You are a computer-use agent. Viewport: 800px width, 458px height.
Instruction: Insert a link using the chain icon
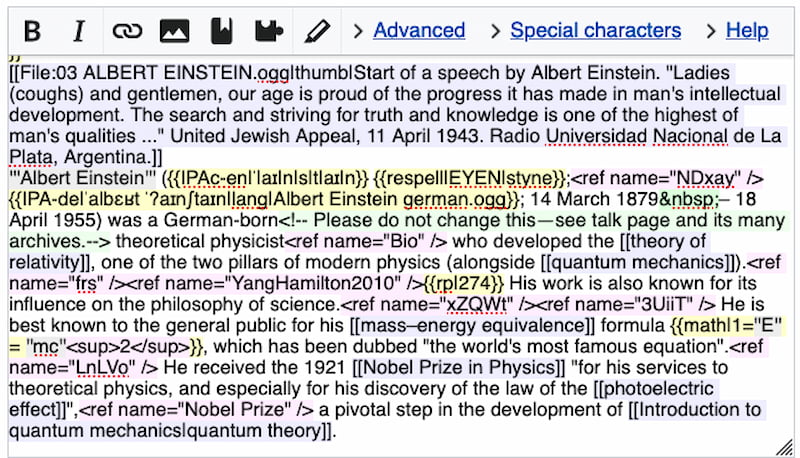click(x=127, y=31)
